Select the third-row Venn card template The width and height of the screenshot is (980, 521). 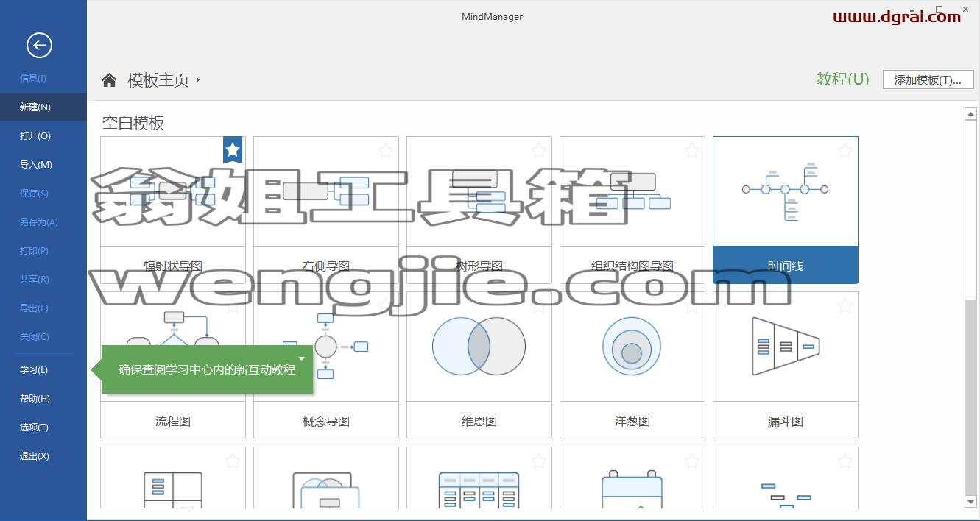[x=326, y=478]
